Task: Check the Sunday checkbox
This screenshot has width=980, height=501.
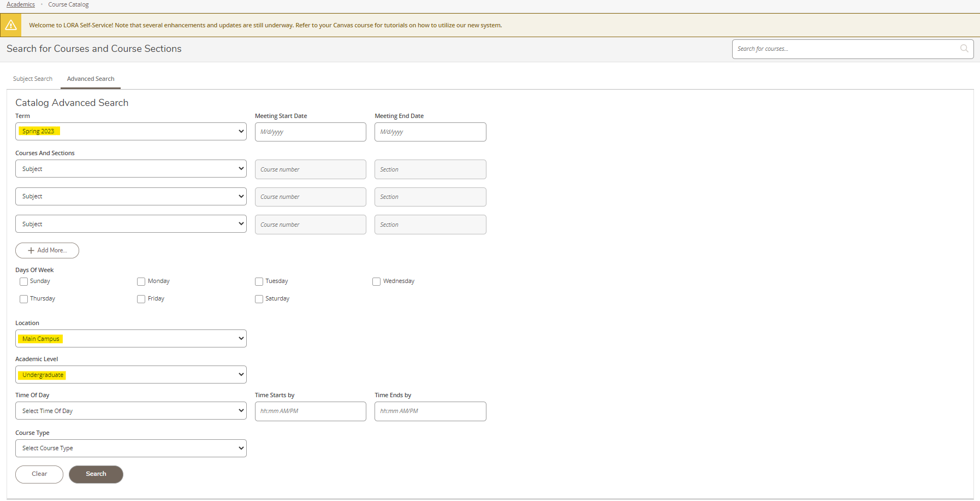Action: 23,282
